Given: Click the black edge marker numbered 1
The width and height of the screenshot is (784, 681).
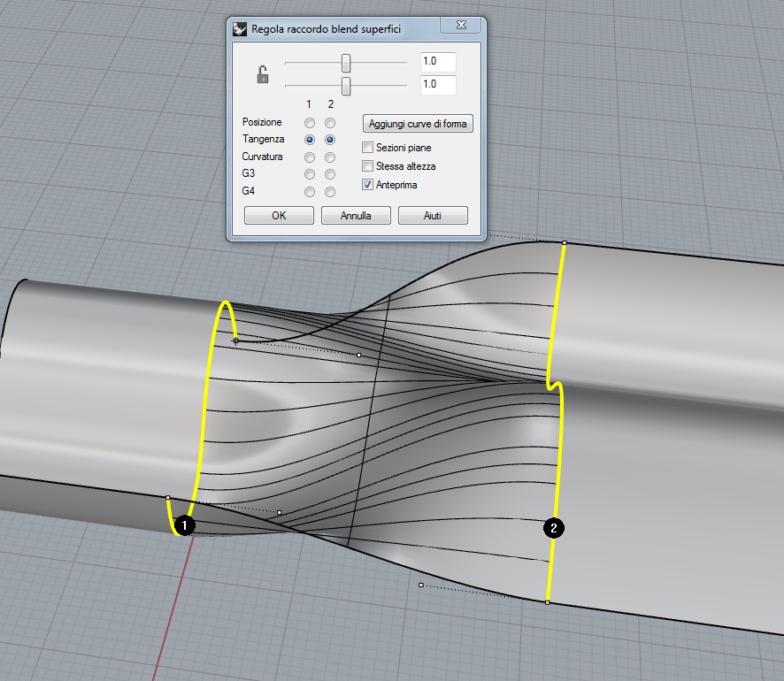Looking at the screenshot, I should point(183,525).
